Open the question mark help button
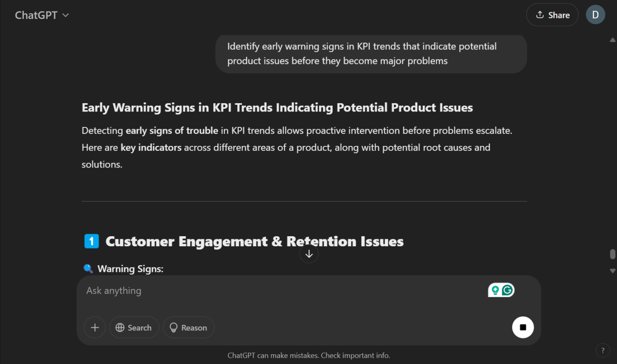 click(x=602, y=350)
